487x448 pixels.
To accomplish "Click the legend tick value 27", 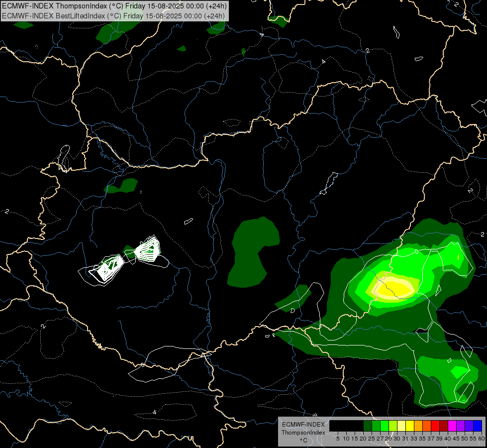I will pyautogui.click(x=380, y=439).
